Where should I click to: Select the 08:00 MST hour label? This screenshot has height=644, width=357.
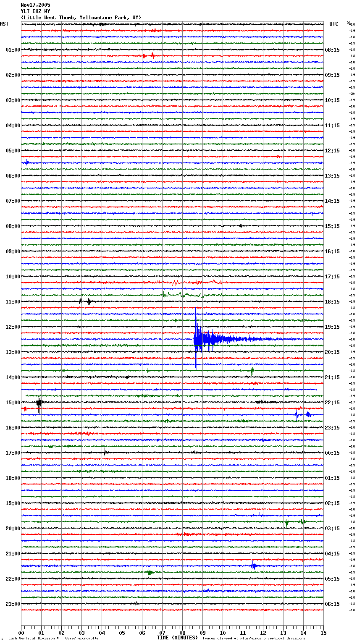point(13,226)
